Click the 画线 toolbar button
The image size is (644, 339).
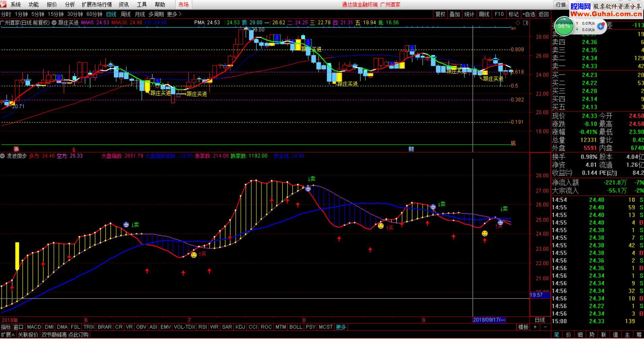[484, 14]
